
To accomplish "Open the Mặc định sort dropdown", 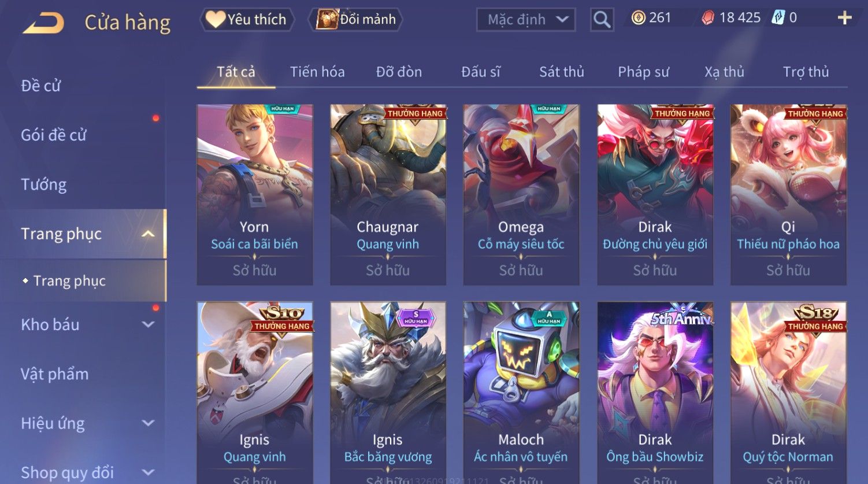I will pos(526,20).
